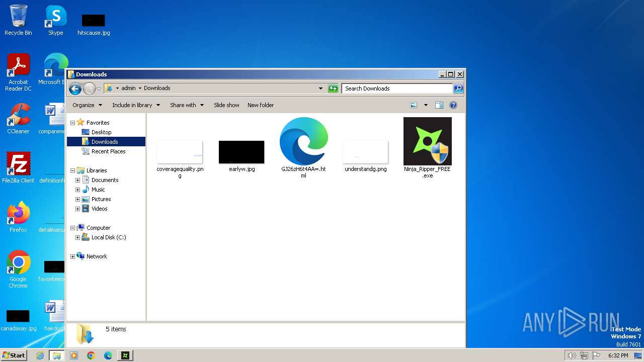Click the Skype desktop shortcut

tap(55, 20)
